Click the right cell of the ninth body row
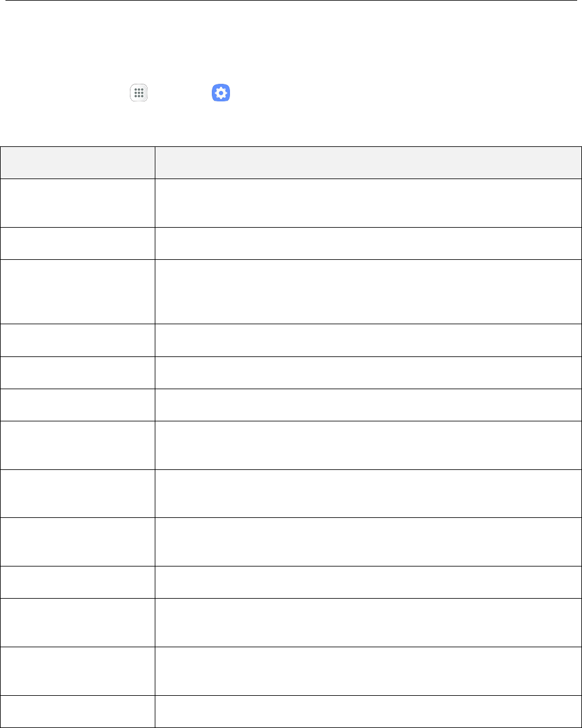Viewport: 582px width, 728px height. pos(368,542)
